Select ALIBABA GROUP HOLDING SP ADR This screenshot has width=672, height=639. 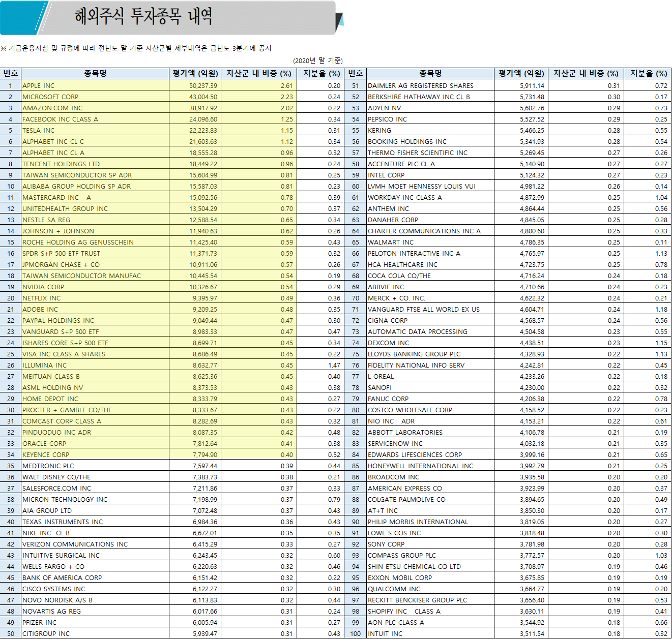pyautogui.click(x=95, y=186)
